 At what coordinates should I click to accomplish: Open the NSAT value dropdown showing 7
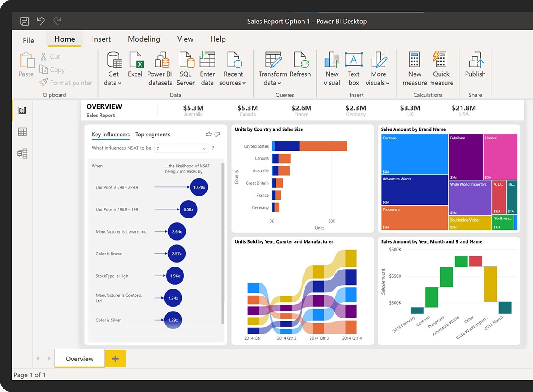pos(182,148)
